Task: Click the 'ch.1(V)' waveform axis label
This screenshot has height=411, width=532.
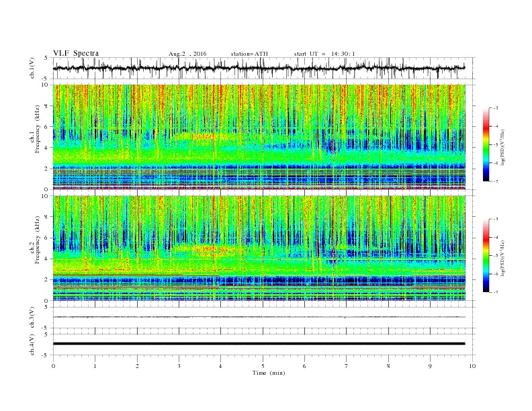Action: pyautogui.click(x=32, y=68)
